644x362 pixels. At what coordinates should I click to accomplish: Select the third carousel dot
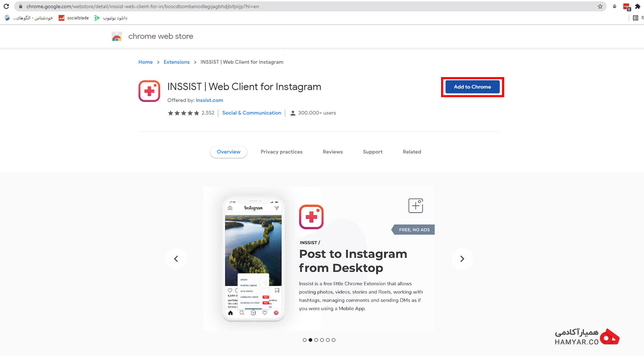click(x=316, y=340)
